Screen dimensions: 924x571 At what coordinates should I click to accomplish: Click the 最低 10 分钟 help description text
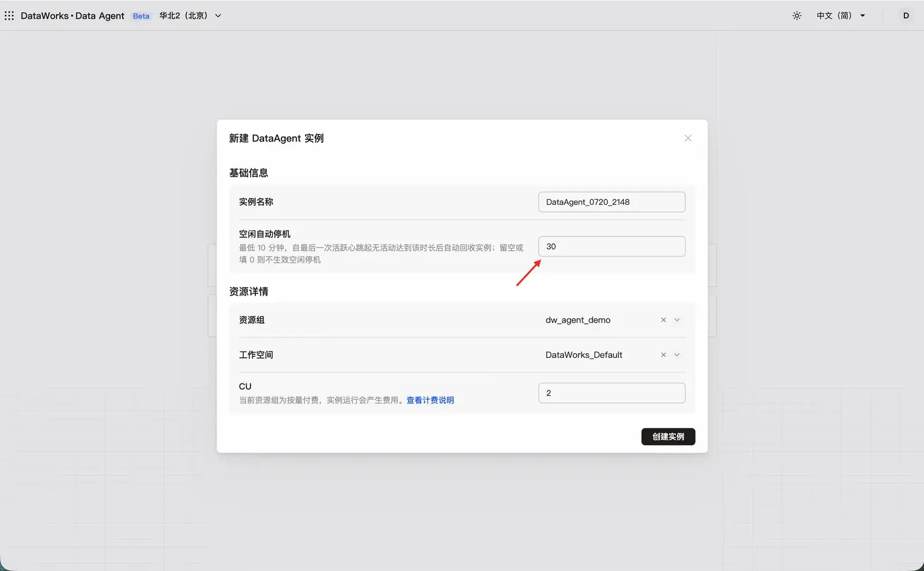click(x=381, y=253)
